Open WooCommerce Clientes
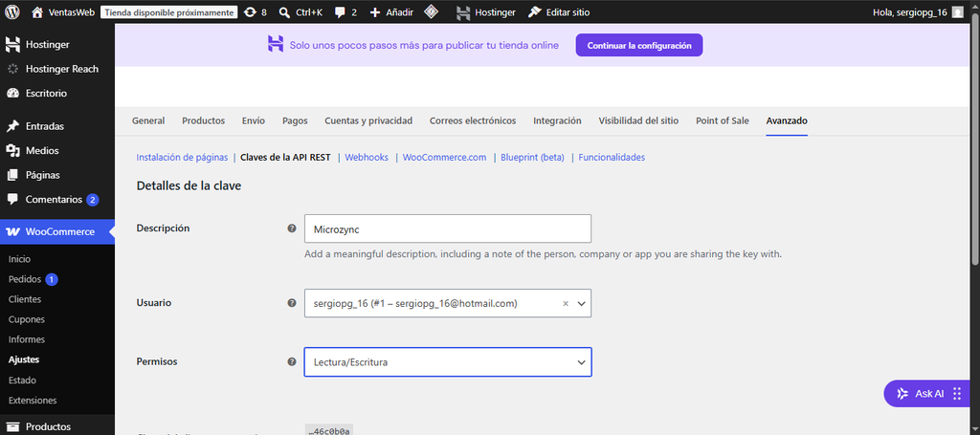 [25, 299]
